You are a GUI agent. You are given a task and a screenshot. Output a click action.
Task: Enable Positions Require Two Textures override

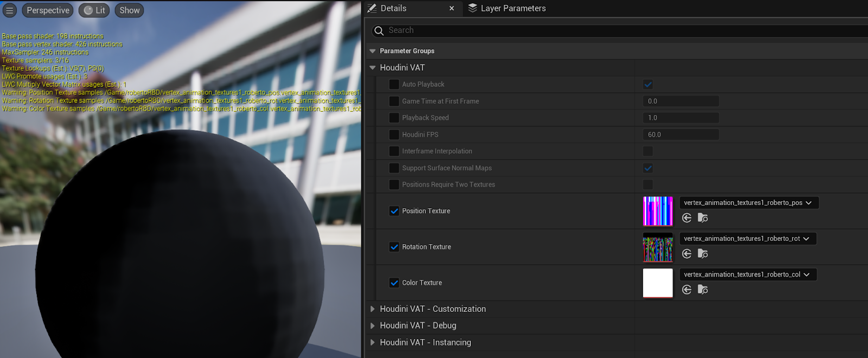(394, 185)
